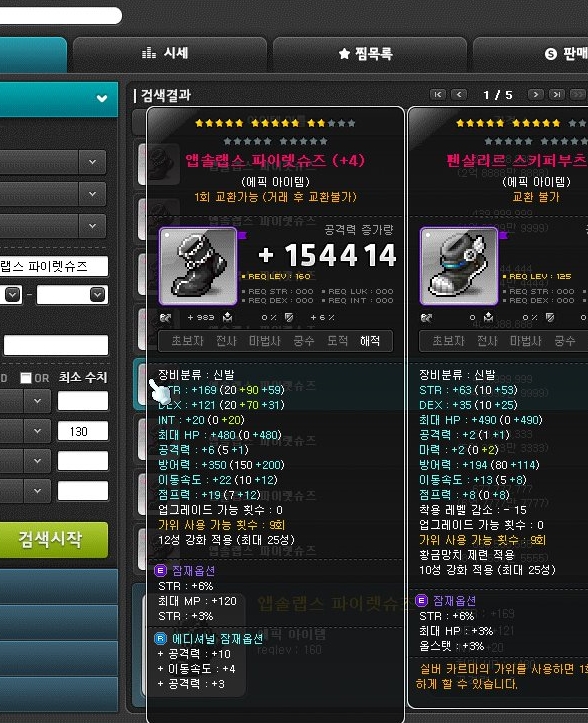
Task: Click the skip-ahead double arrow pagination icon
Action: [577, 95]
